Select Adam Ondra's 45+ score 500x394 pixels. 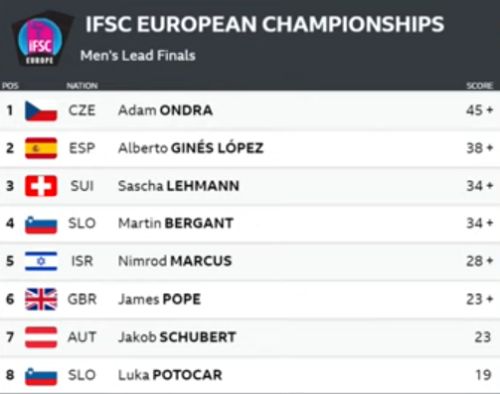coord(479,110)
